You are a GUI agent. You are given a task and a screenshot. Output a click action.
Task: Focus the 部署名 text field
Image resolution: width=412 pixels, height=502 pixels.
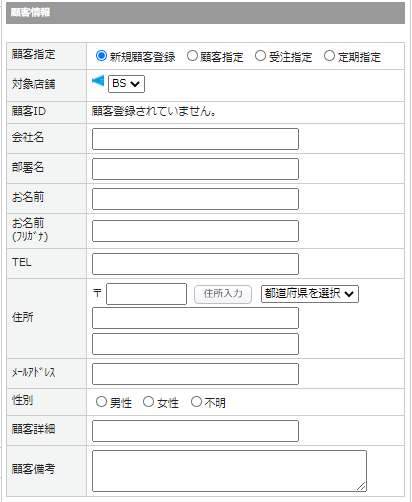pyautogui.click(x=195, y=169)
